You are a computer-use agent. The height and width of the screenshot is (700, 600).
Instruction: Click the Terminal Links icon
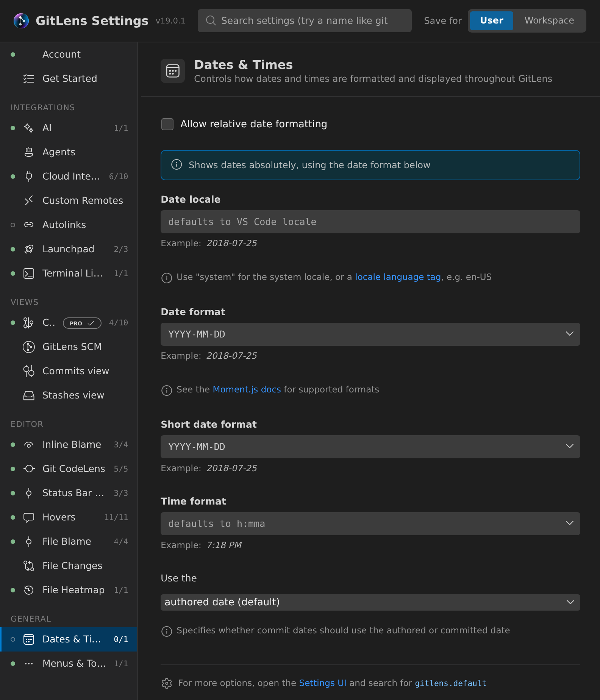click(29, 273)
